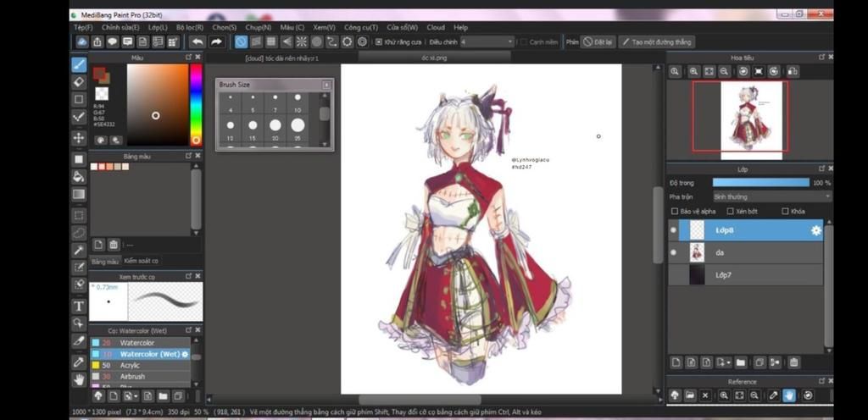Switch to Kiểm soát cọ tab

pyautogui.click(x=141, y=261)
